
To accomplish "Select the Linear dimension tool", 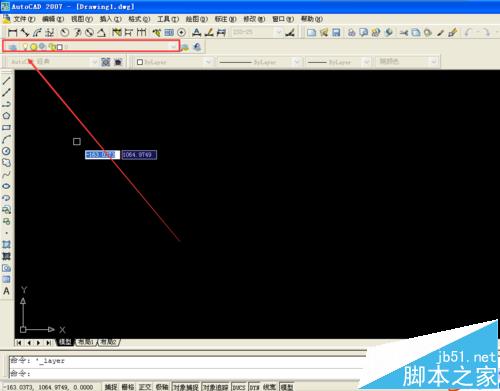I will click(12, 32).
